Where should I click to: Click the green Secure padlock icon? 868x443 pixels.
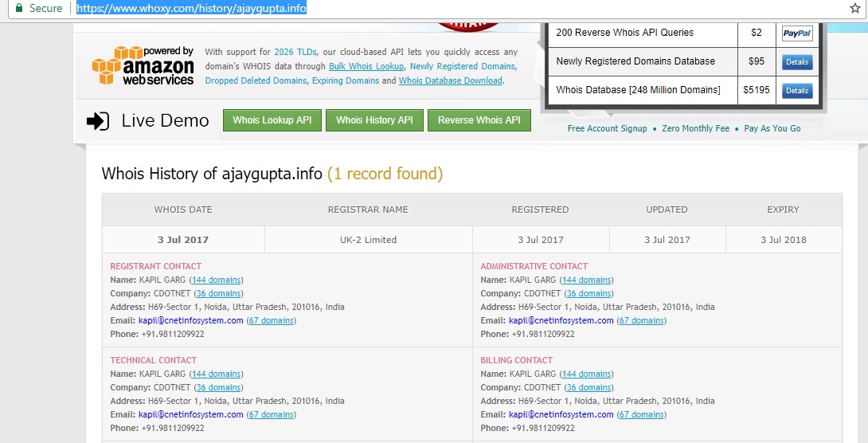point(19,8)
